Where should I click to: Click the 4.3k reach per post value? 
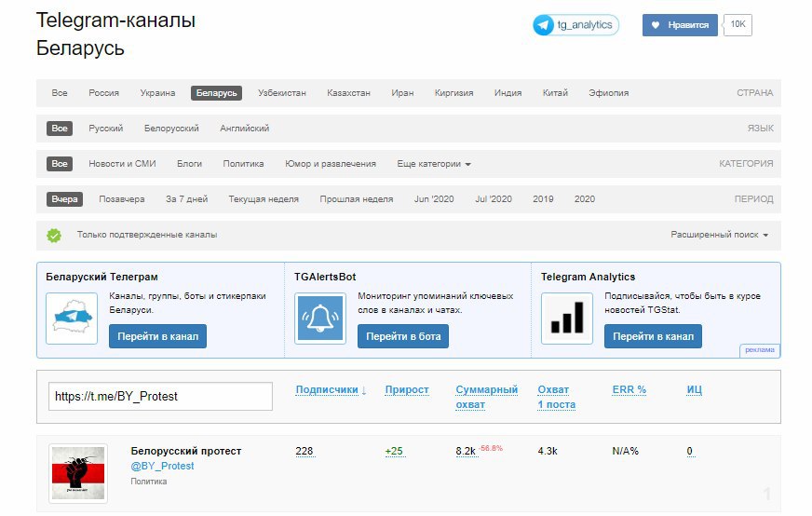548,451
